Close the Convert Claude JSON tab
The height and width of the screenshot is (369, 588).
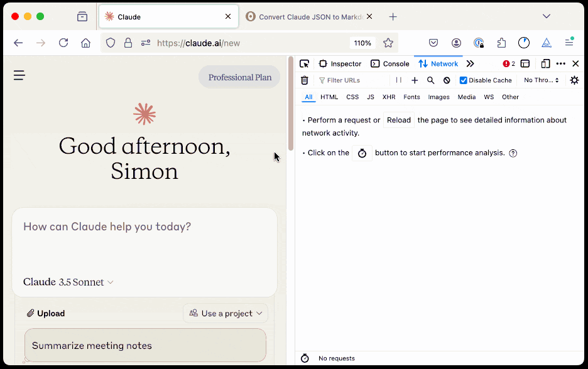tap(369, 16)
